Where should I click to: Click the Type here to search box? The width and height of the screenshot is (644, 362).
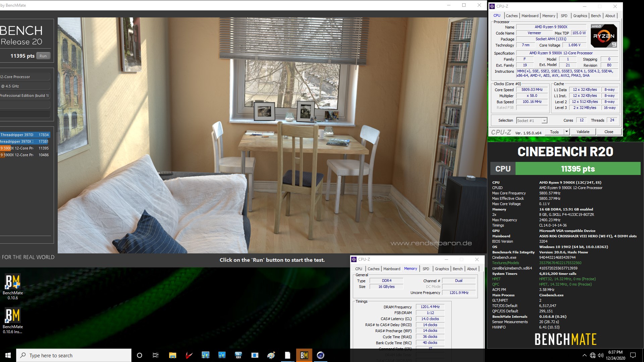(x=74, y=355)
